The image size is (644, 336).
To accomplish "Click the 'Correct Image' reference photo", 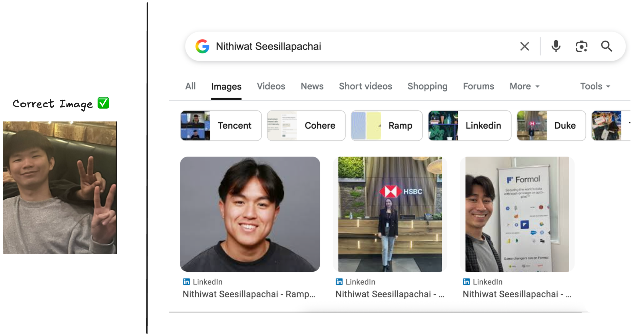I will 60,187.
